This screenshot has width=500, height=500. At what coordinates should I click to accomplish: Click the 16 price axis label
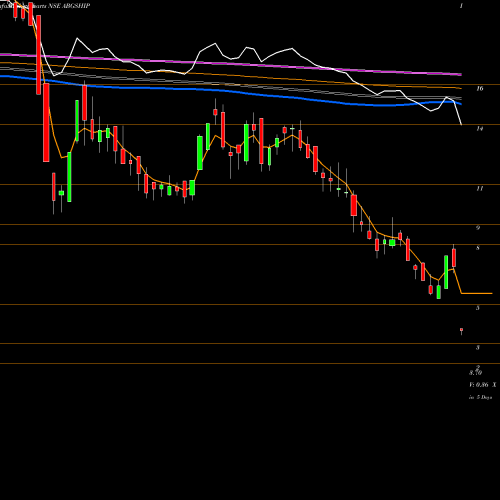tap(480, 88)
